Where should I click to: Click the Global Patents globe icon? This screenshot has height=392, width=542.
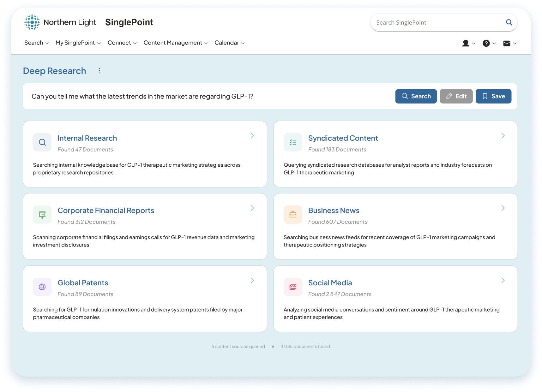[x=42, y=287]
